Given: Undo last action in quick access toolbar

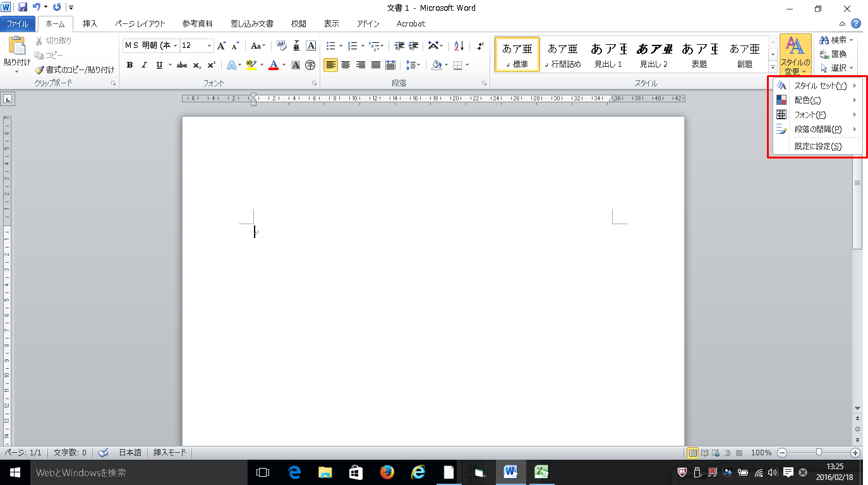Looking at the screenshot, I should 37,8.
